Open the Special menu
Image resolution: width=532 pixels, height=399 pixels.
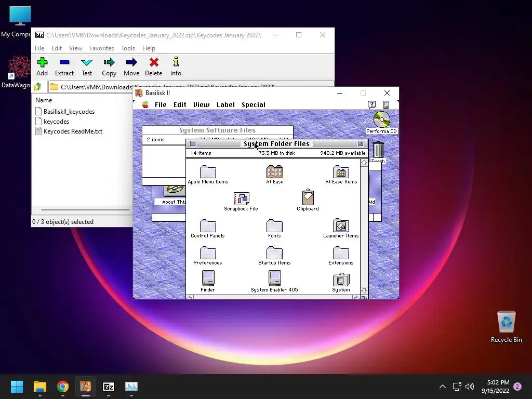click(254, 104)
